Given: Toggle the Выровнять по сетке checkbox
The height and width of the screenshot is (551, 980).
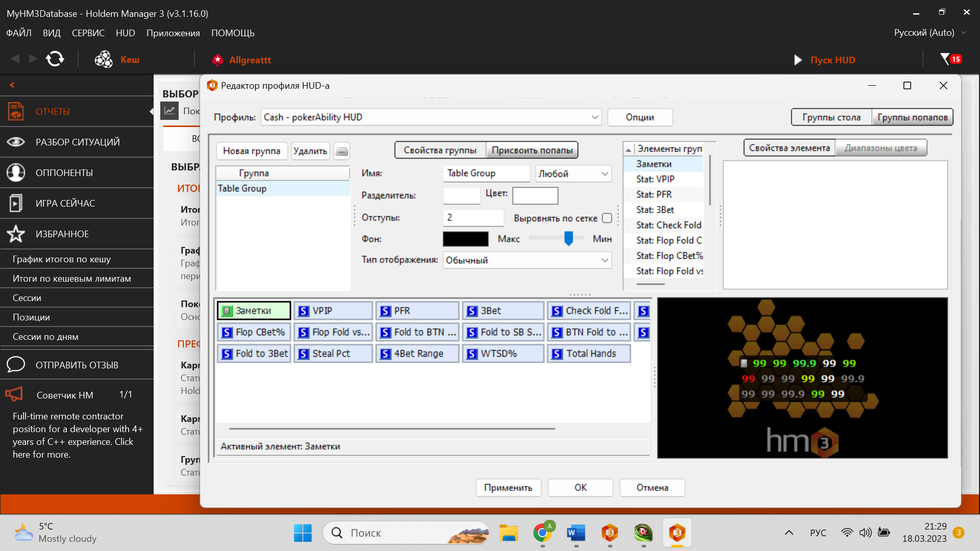Looking at the screenshot, I should point(607,218).
